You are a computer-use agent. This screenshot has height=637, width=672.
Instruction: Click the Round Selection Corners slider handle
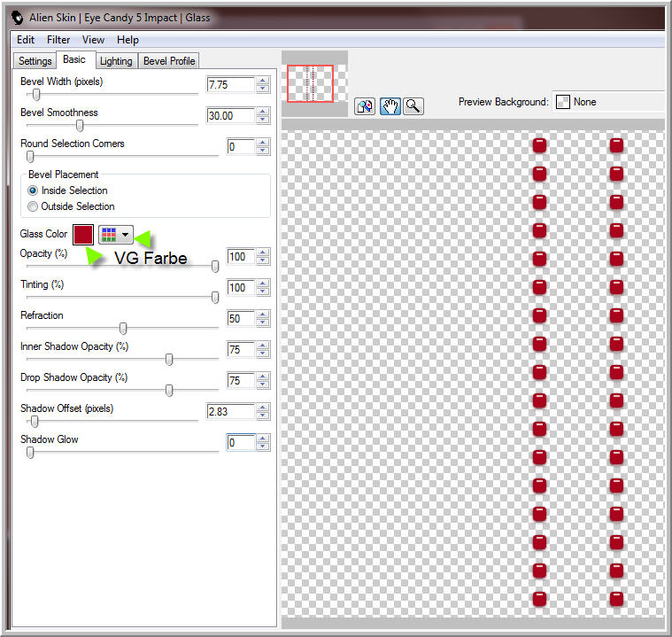pyautogui.click(x=30, y=157)
